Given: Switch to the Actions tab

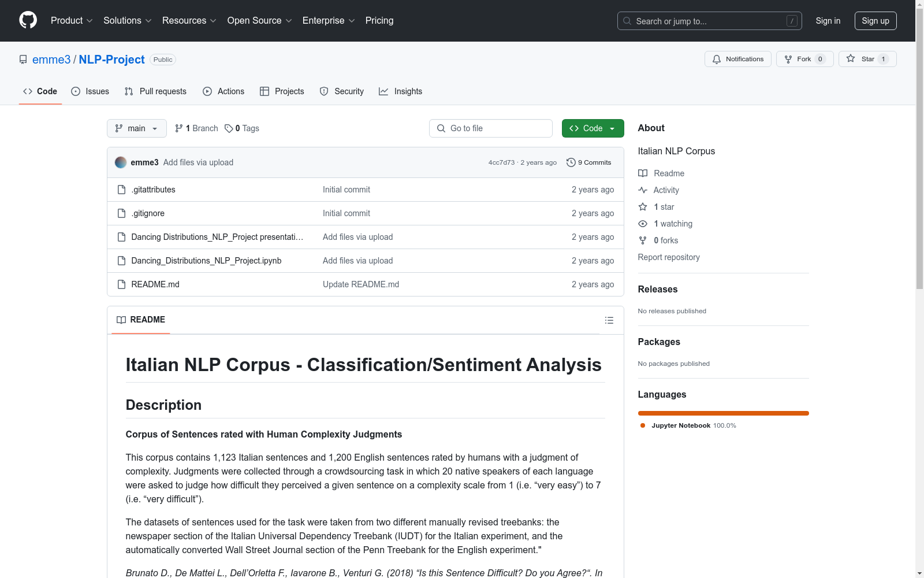Looking at the screenshot, I should pyautogui.click(x=223, y=91).
